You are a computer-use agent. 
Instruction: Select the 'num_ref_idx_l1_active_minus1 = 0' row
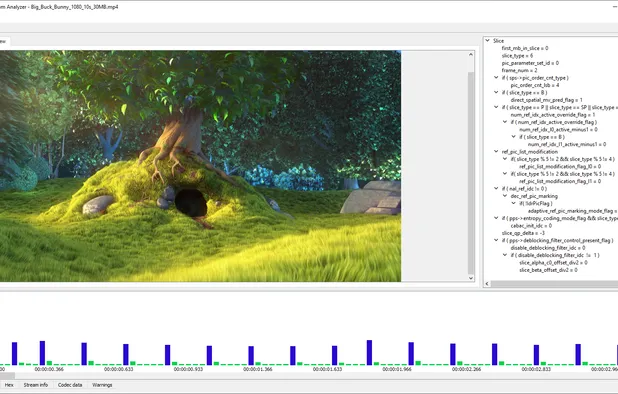pyautogui.click(x=567, y=144)
